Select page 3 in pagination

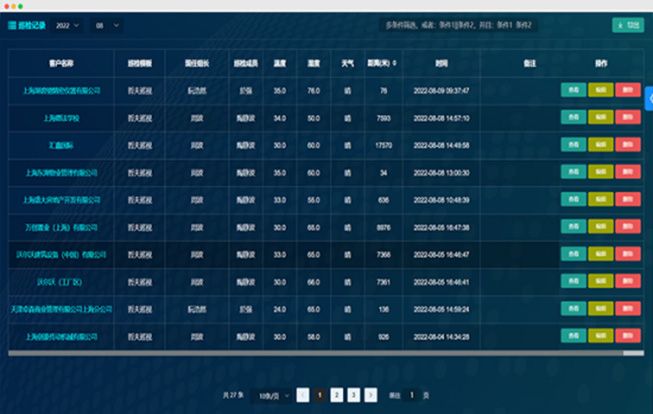(x=354, y=395)
